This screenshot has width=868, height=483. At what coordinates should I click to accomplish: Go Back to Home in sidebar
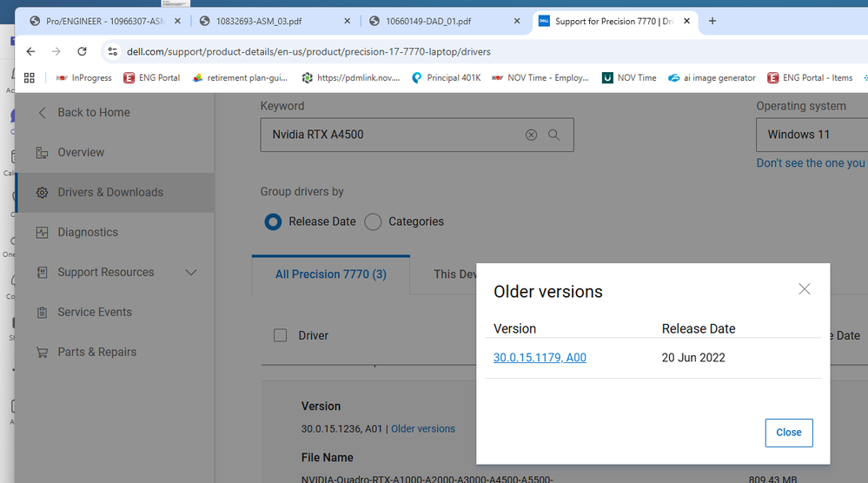click(94, 112)
